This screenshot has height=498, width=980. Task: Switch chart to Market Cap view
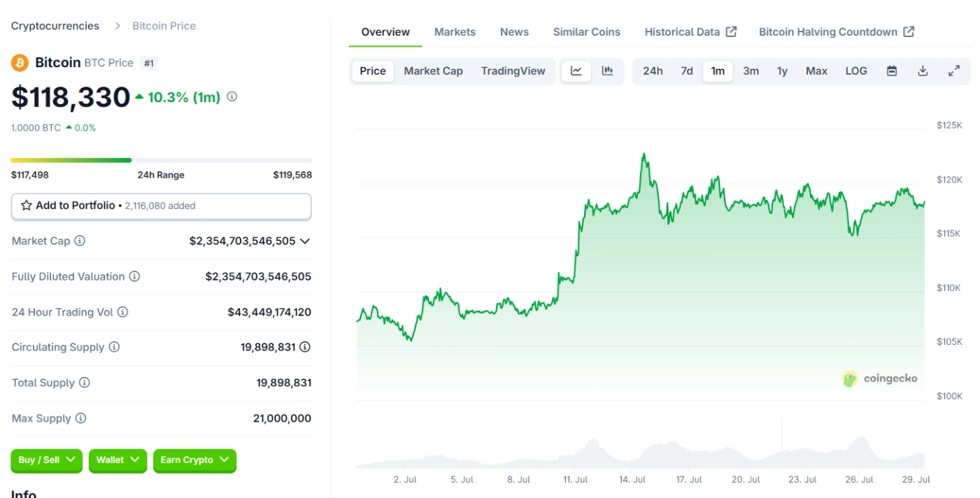pyautogui.click(x=433, y=71)
